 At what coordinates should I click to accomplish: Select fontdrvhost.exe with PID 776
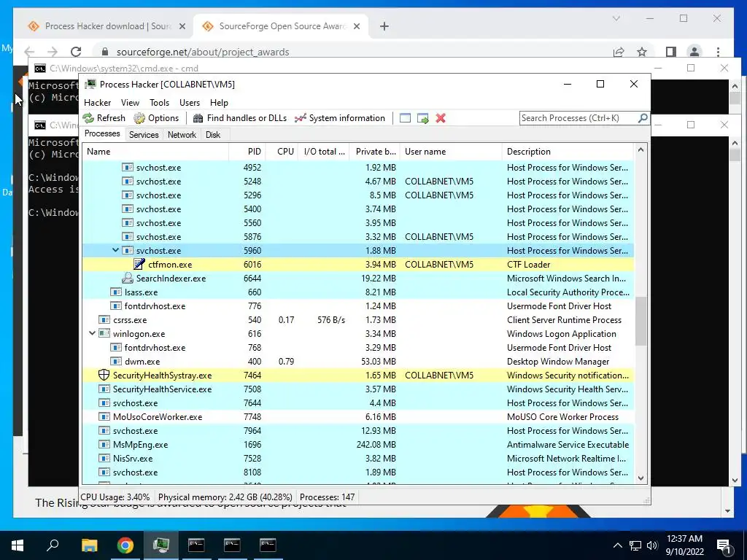(x=358, y=306)
